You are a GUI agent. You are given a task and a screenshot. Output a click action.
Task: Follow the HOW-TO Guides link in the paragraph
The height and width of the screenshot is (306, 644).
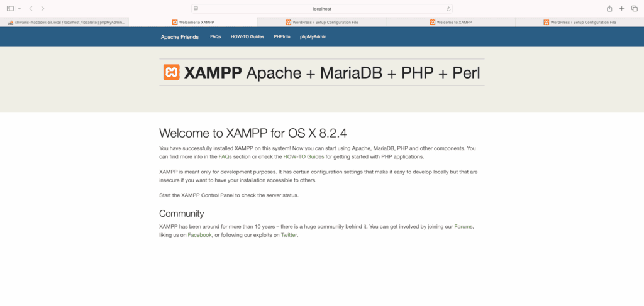coord(304,156)
